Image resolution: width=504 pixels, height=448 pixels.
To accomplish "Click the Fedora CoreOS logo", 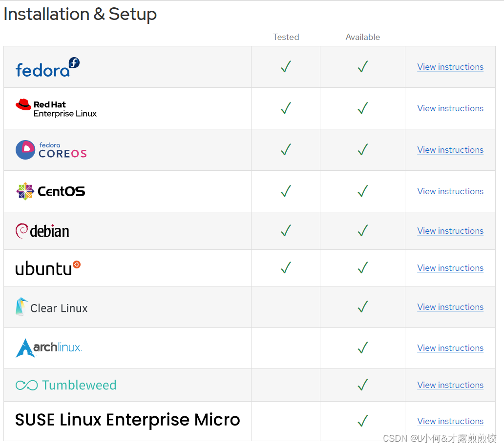I will pos(51,150).
